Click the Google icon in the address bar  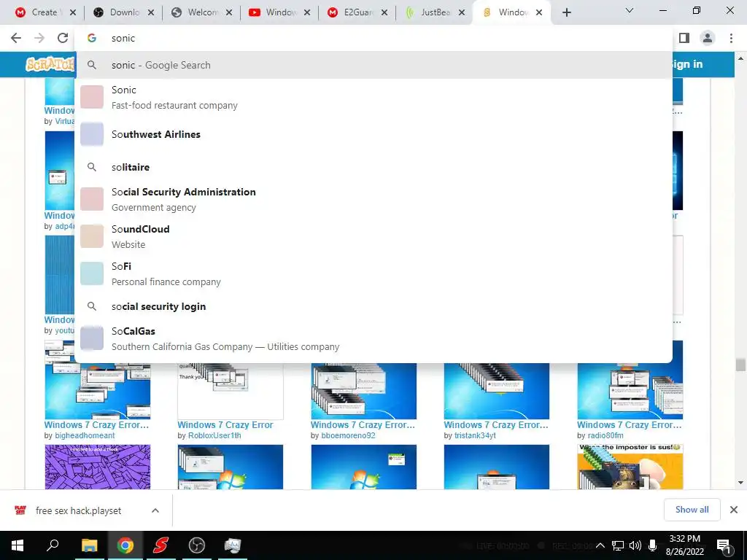92,38
